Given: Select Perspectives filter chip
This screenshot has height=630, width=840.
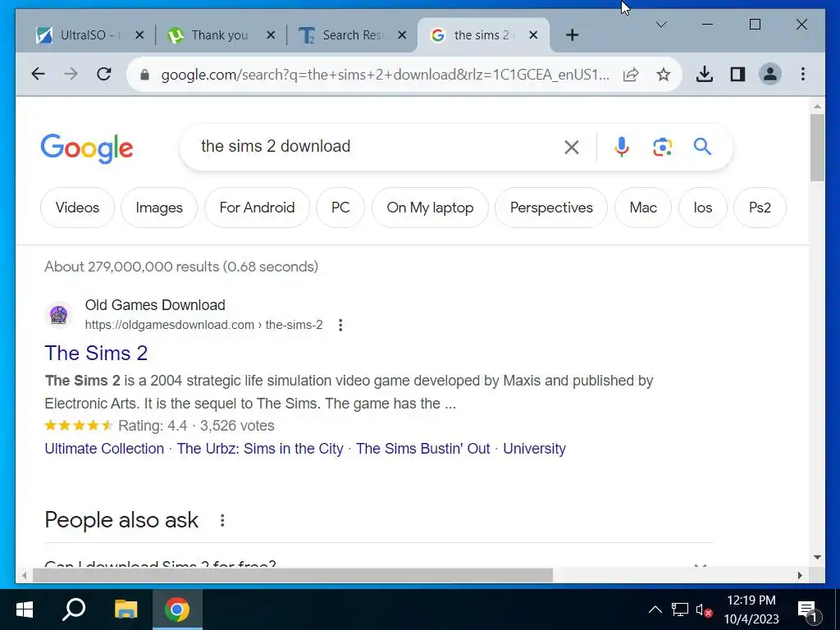Looking at the screenshot, I should (551, 208).
